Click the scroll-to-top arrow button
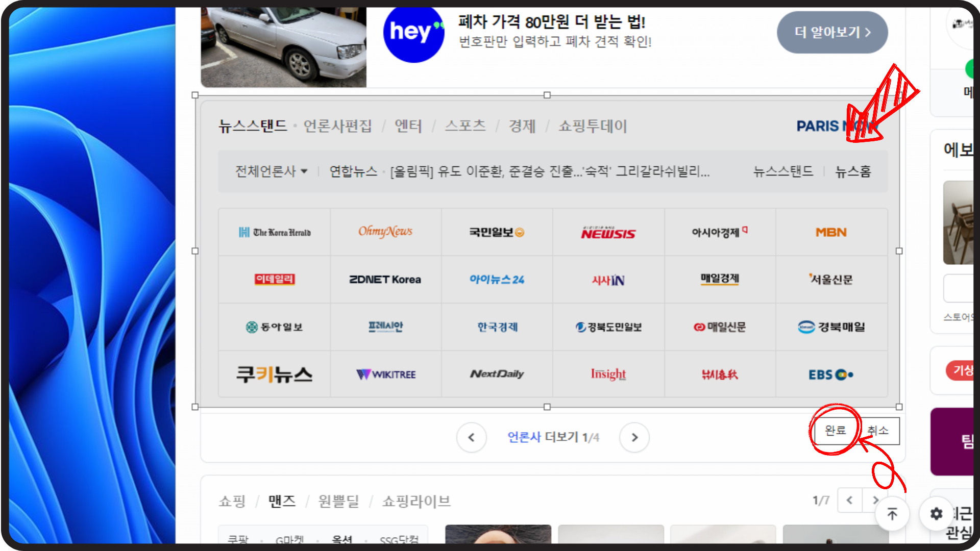 (892, 514)
